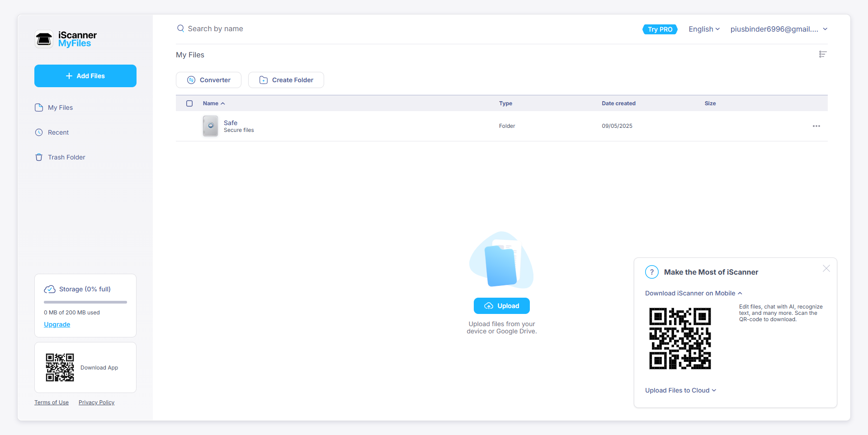Click the Upgrade storage link
This screenshot has width=868, height=435.
click(57, 324)
